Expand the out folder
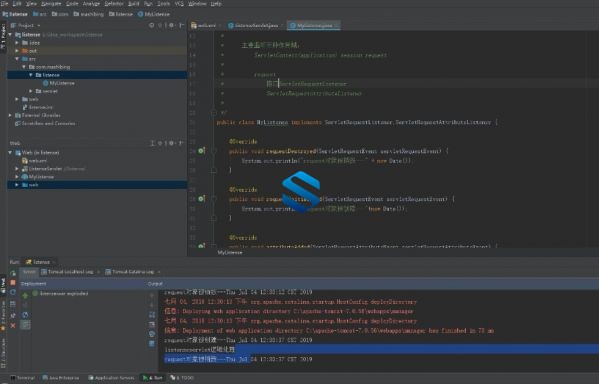 point(17,51)
